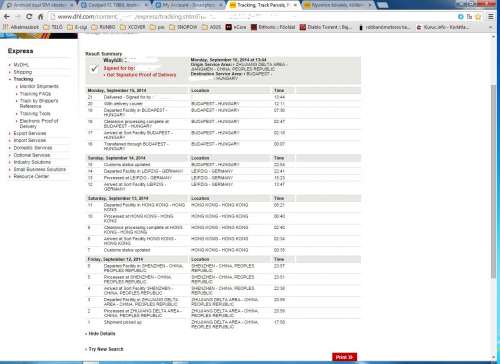Expand Export Services in the sidebar
Image resolution: width=500 pixels, height=364 pixels.
coord(30,133)
